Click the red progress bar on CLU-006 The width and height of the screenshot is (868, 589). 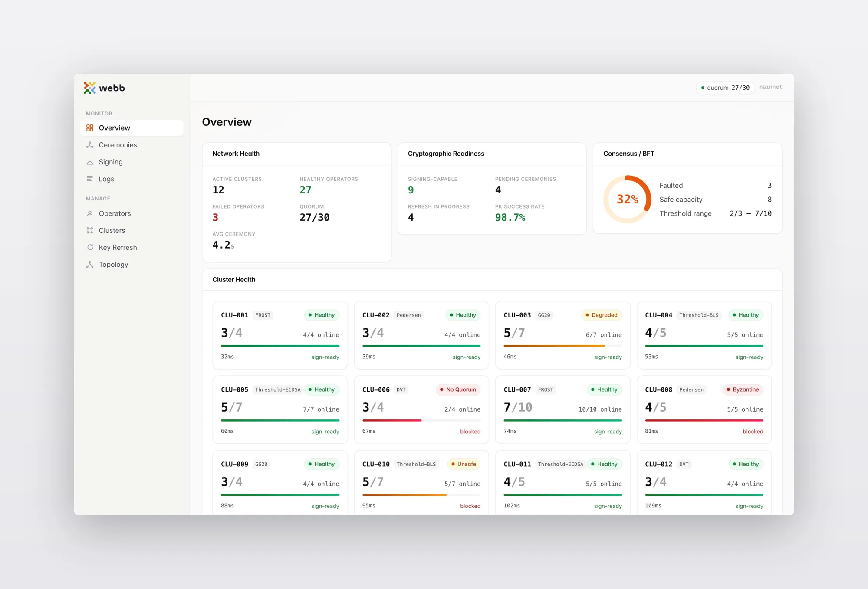click(392, 421)
